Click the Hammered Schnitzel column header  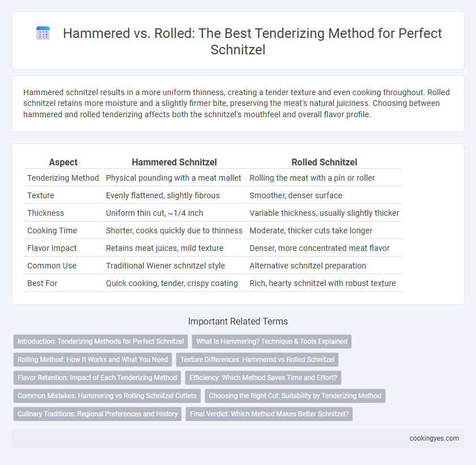[174, 163]
